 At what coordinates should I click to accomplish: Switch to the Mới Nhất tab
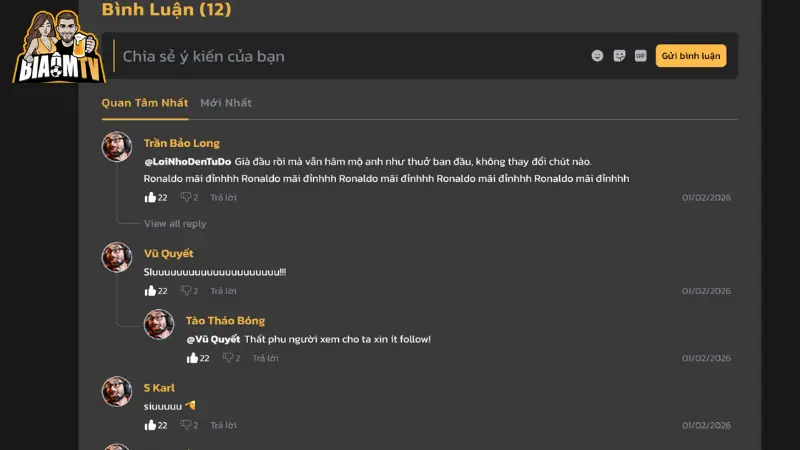click(x=226, y=103)
